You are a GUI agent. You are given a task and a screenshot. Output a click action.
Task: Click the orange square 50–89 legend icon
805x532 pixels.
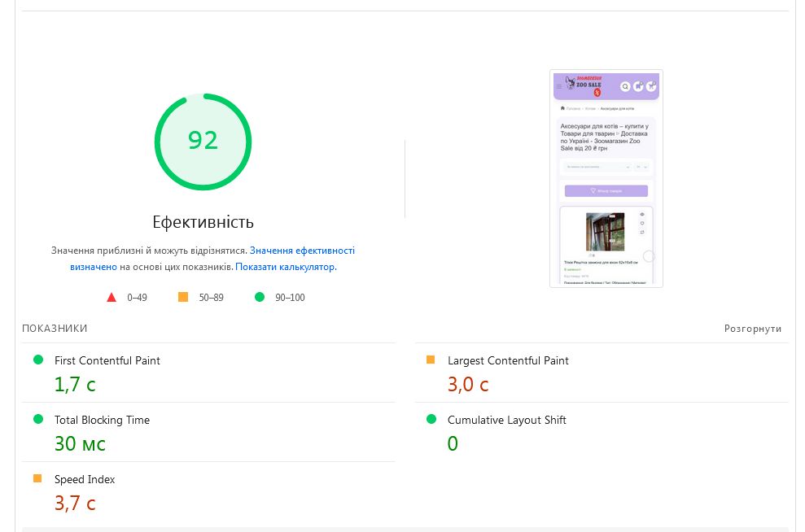(x=183, y=298)
